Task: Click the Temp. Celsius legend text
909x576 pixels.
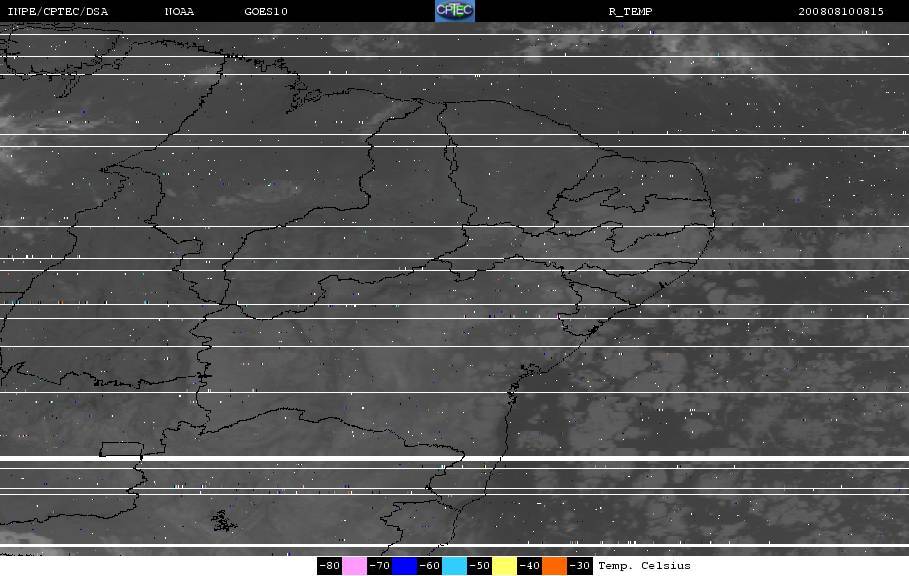Action: (x=644, y=566)
